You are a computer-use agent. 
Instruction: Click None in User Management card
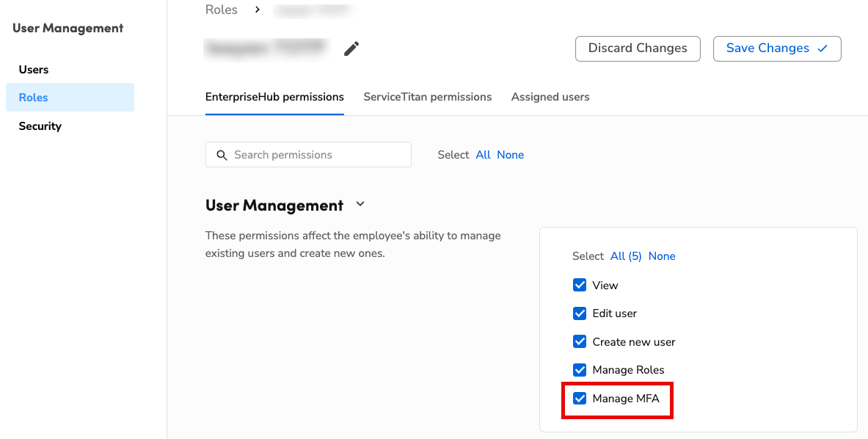coord(662,256)
